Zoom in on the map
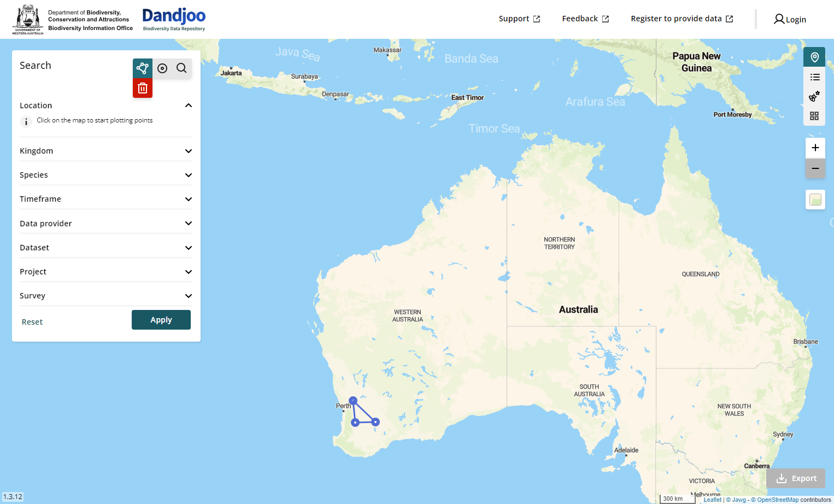The height and width of the screenshot is (504, 834). click(x=815, y=148)
